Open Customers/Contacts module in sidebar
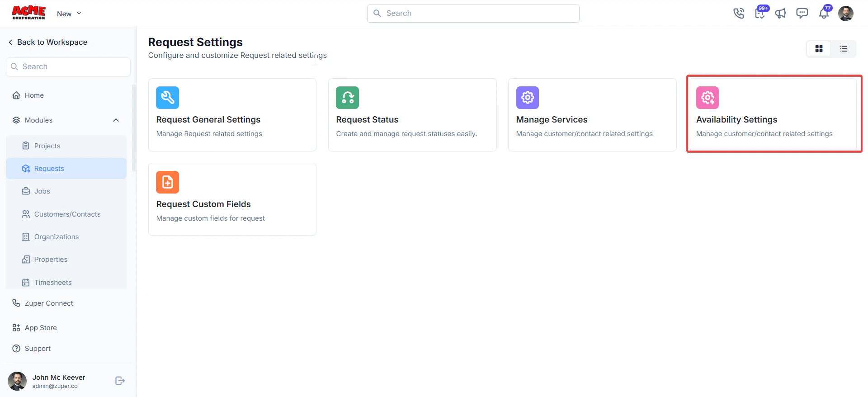 point(66,214)
